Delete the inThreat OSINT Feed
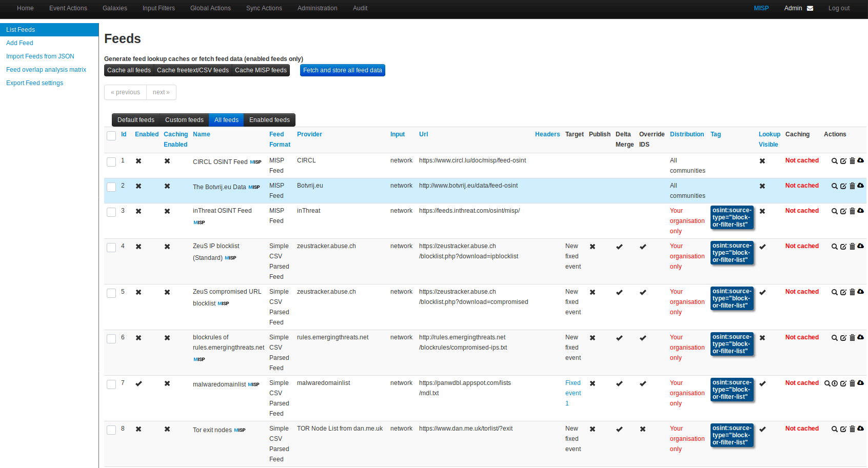This screenshot has height=468, width=868. click(x=852, y=211)
